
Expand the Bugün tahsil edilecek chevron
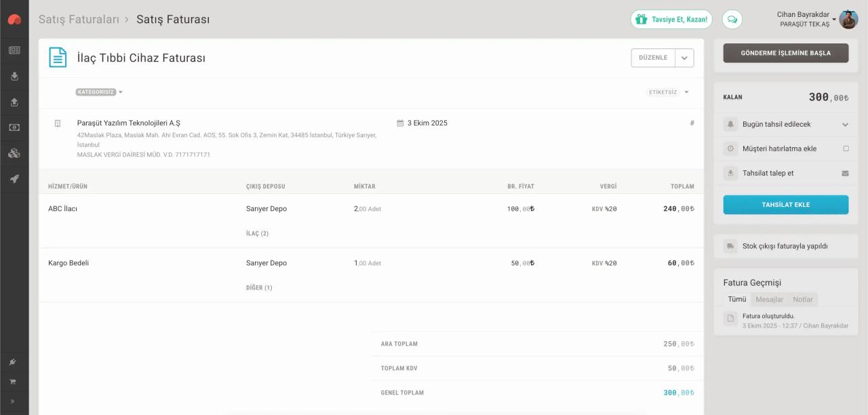845,125
